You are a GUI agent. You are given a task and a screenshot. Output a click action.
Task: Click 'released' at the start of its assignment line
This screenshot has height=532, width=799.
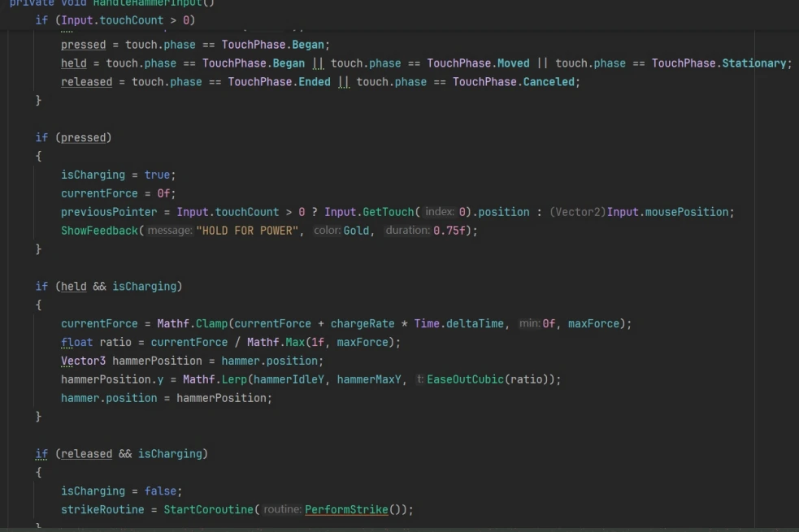pos(87,82)
